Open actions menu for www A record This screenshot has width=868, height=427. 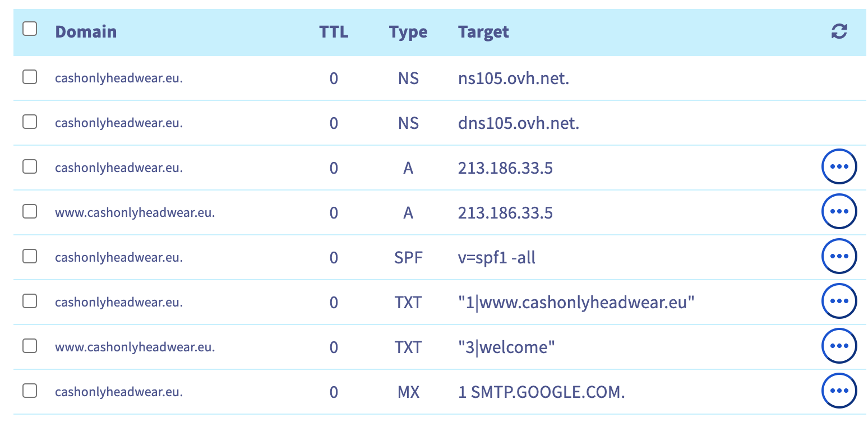point(839,212)
